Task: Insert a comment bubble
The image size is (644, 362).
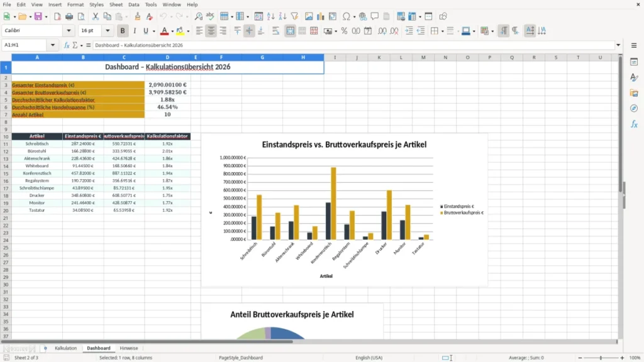Action: [x=375, y=16]
